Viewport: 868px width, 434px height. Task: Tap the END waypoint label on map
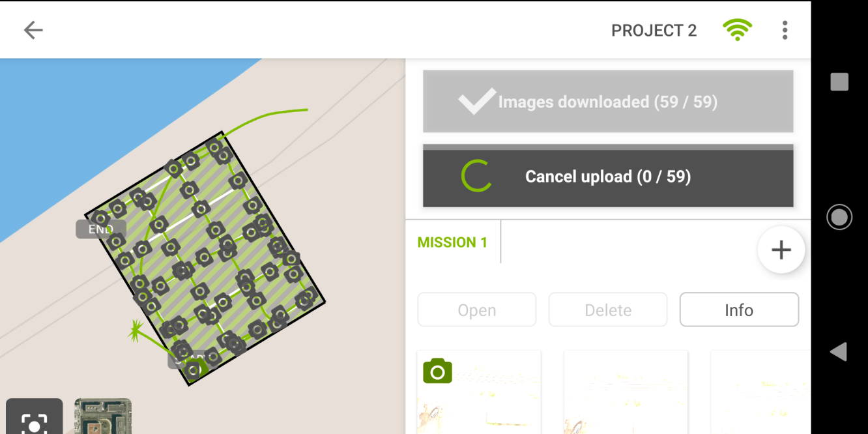coord(100,229)
